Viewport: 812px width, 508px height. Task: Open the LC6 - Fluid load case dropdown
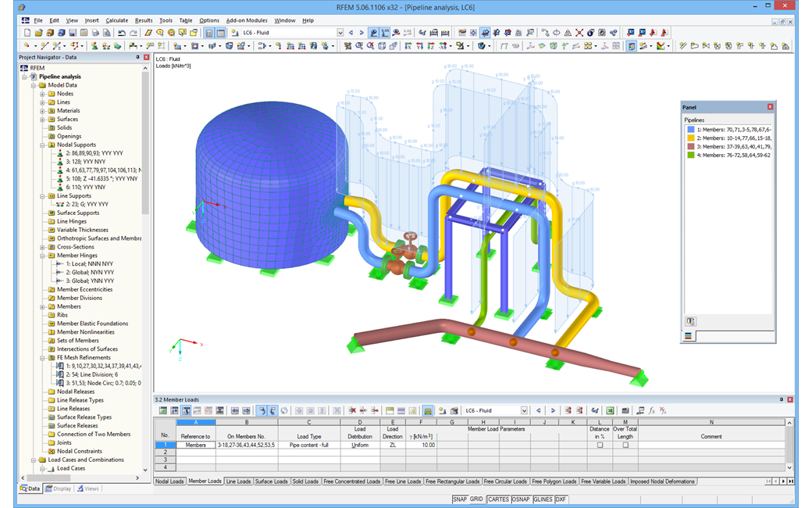[340, 32]
